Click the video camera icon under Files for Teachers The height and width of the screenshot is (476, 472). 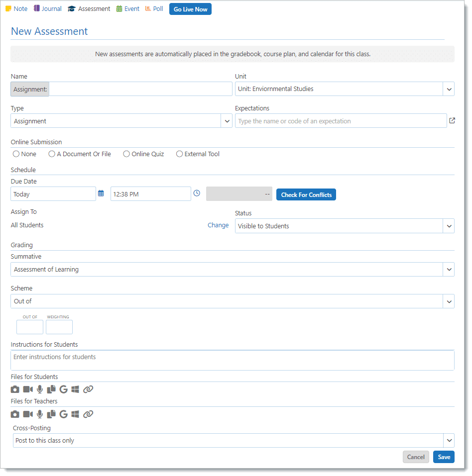tap(28, 414)
